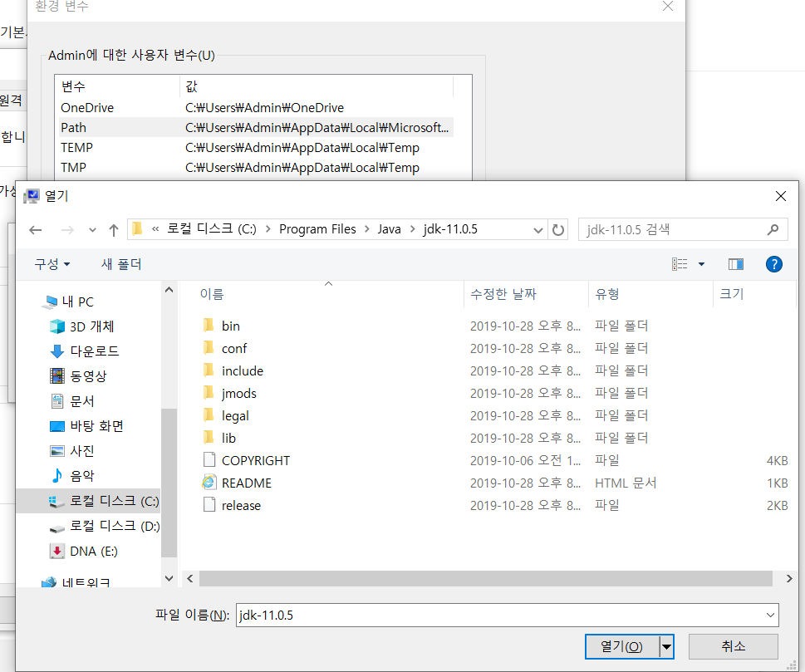Select the release file
This screenshot has height=672, width=805.
[x=241, y=506]
